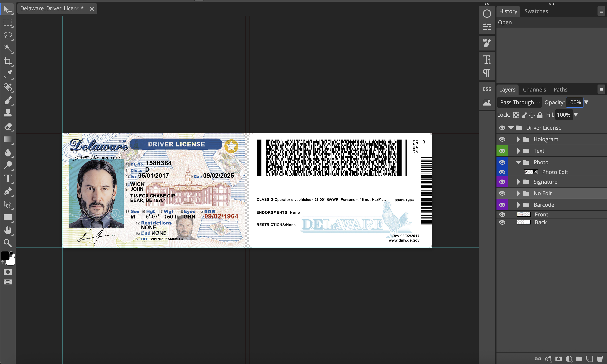607x364 pixels.
Task: Click the new folder icon below layers
Action: point(579,359)
